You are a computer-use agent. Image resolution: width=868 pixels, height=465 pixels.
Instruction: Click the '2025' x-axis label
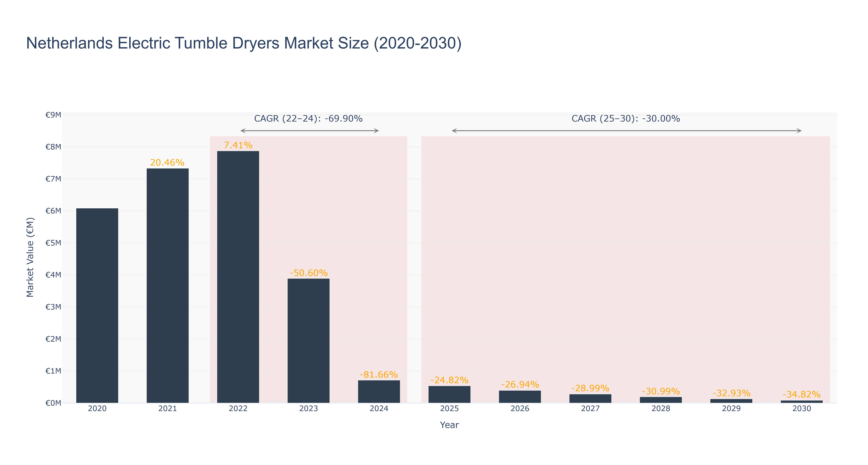[449, 409]
